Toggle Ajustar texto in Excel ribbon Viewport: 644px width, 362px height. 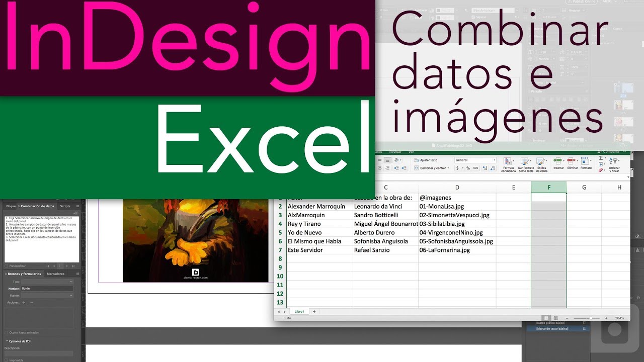426,160
